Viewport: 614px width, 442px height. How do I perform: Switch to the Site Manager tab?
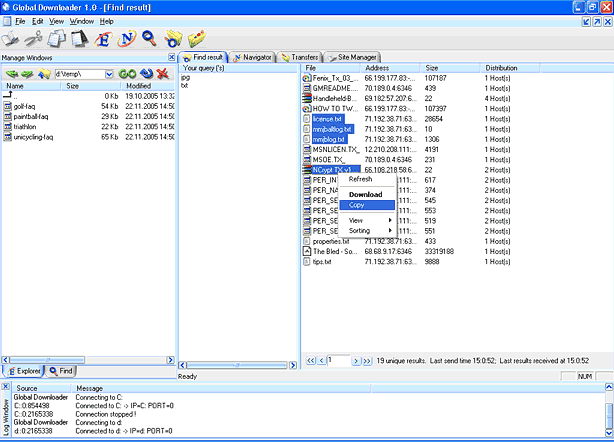tap(352, 57)
